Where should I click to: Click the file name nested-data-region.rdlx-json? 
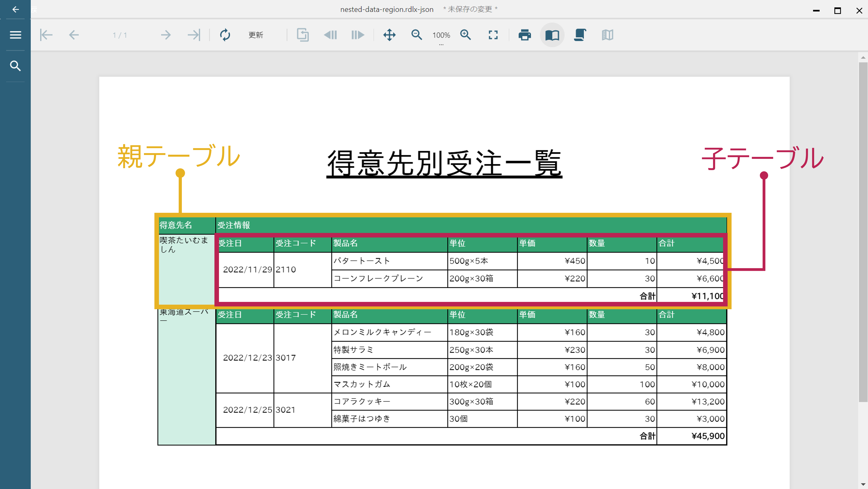point(387,9)
